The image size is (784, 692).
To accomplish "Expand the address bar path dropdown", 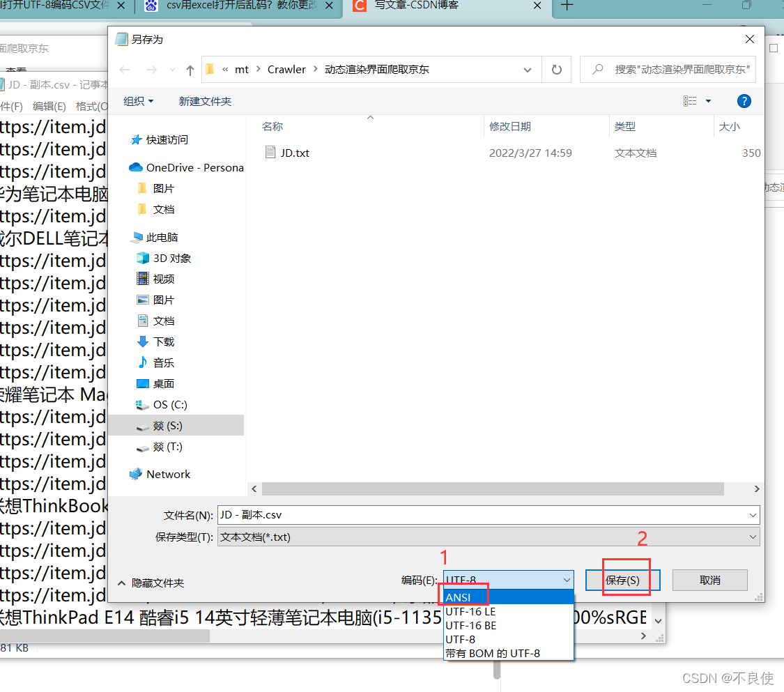I will pos(527,70).
